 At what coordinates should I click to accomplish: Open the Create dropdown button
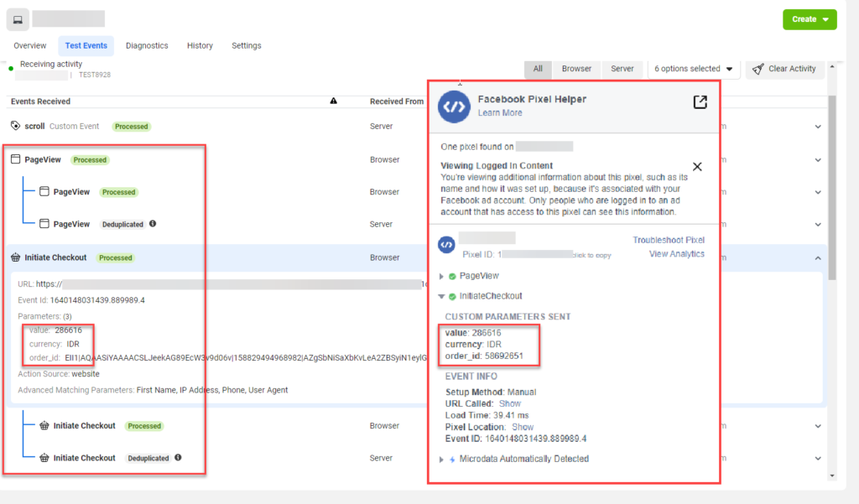tap(810, 19)
